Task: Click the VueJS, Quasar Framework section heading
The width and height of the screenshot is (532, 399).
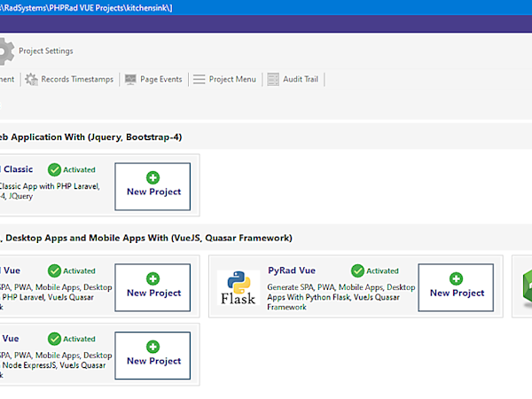Action: pos(146,238)
